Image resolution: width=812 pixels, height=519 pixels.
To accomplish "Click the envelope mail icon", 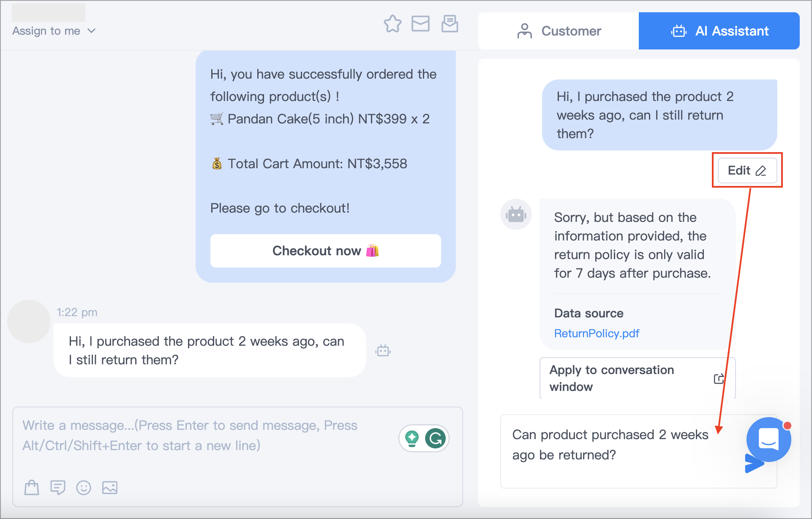I will point(420,24).
